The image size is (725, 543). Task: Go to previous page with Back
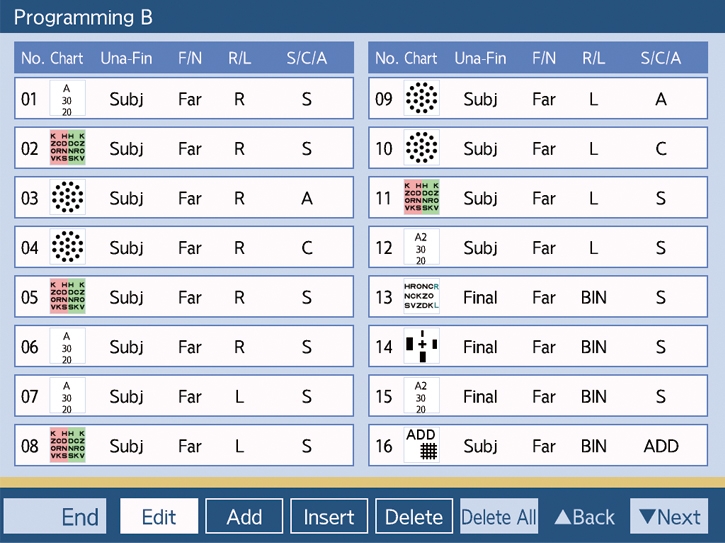585,517
